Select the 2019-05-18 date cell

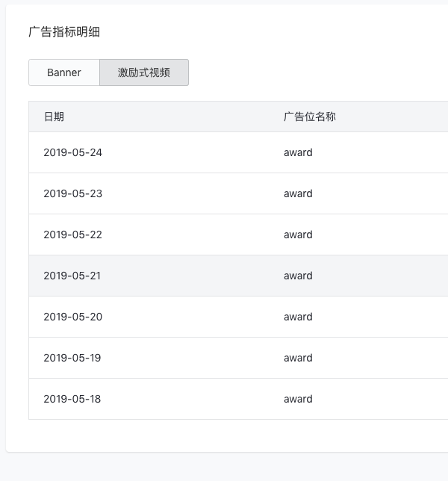[72, 399]
